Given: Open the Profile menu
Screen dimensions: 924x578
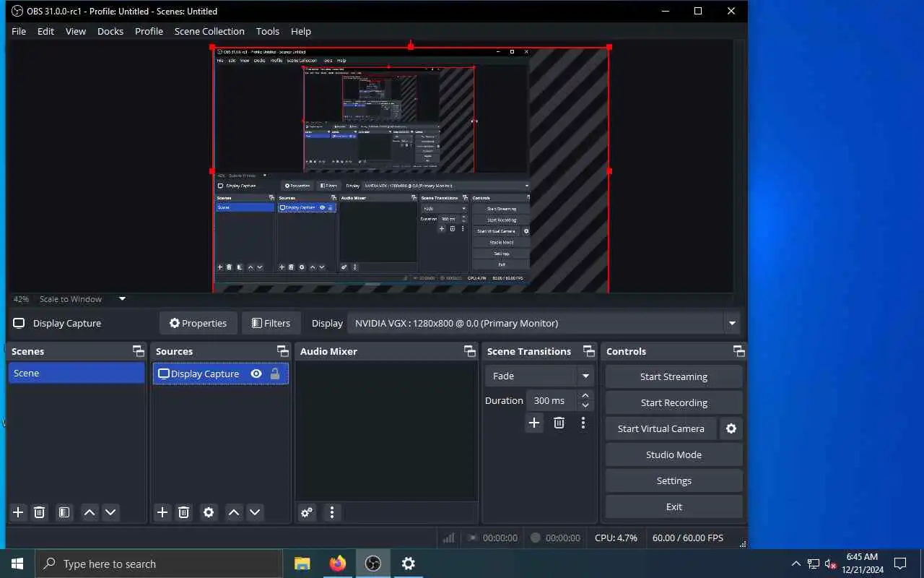Looking at the screenshot, I should click(x=149, y=31).
